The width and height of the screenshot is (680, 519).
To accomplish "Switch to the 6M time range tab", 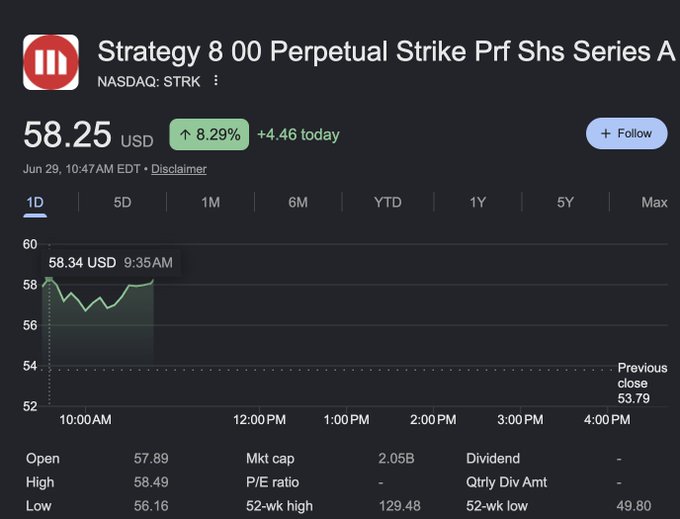I will click(298, 202).
